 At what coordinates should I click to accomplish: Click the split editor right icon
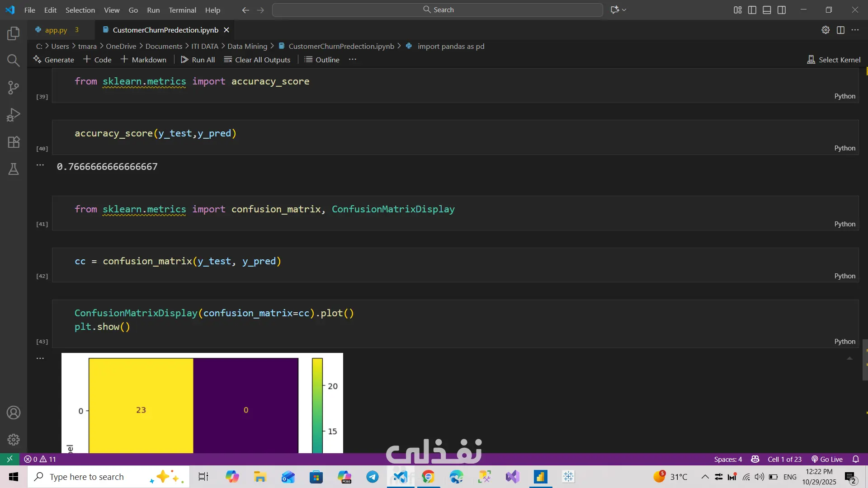point(840,30)
